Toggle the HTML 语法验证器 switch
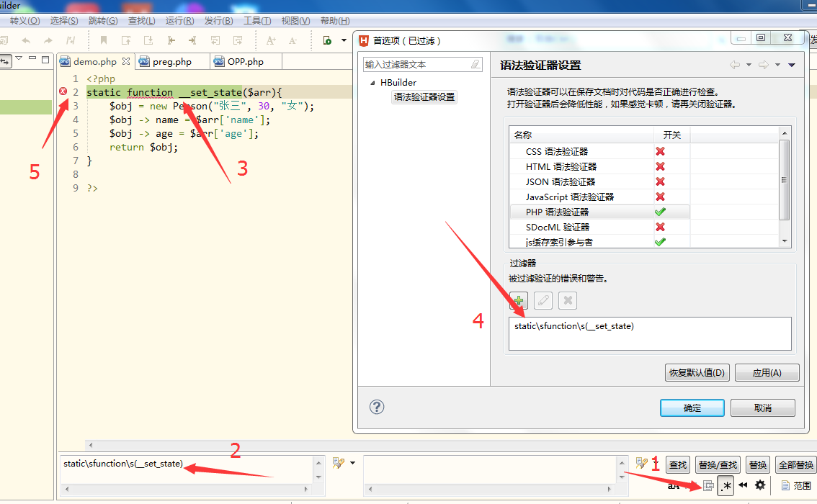817x504 pixels. coord(660,166)
